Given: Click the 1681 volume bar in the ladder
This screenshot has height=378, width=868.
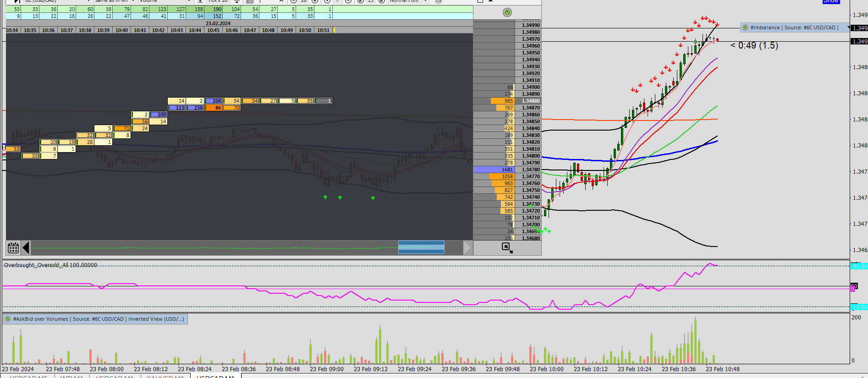Looking at the screenshot, I should point(494,170).
